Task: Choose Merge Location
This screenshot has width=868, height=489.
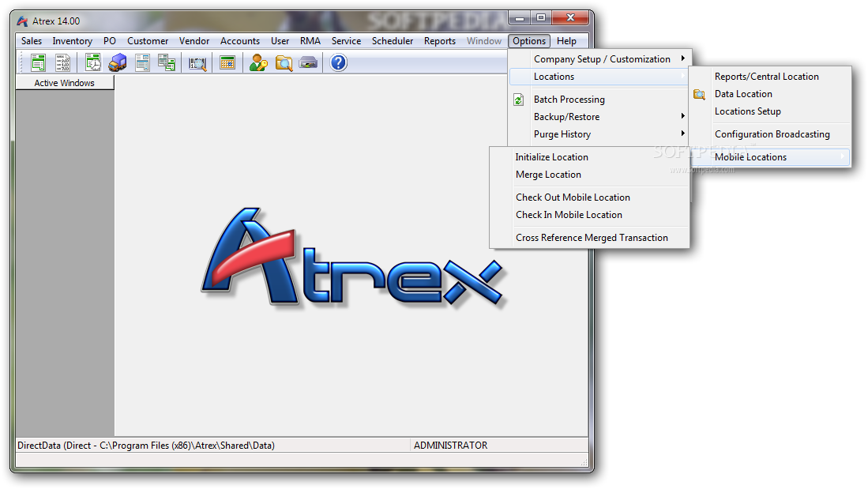Action: (x=590, y=175)
